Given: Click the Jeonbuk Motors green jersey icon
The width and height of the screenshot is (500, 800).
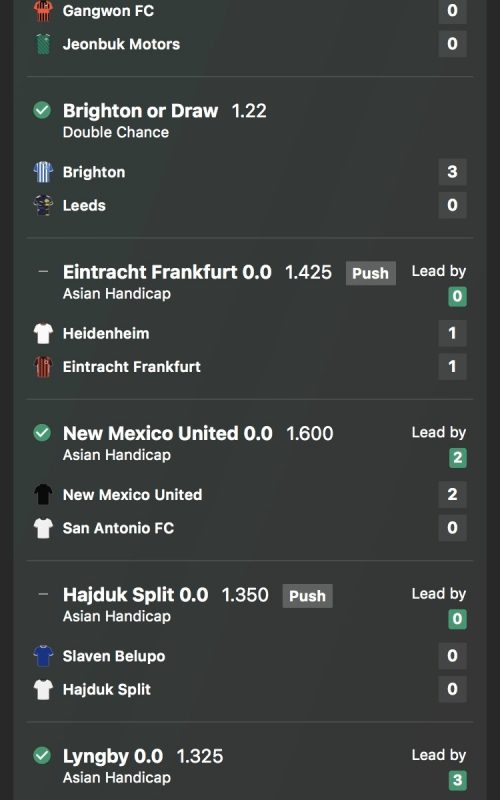Looking at the screenshot, I should point(43,44).
